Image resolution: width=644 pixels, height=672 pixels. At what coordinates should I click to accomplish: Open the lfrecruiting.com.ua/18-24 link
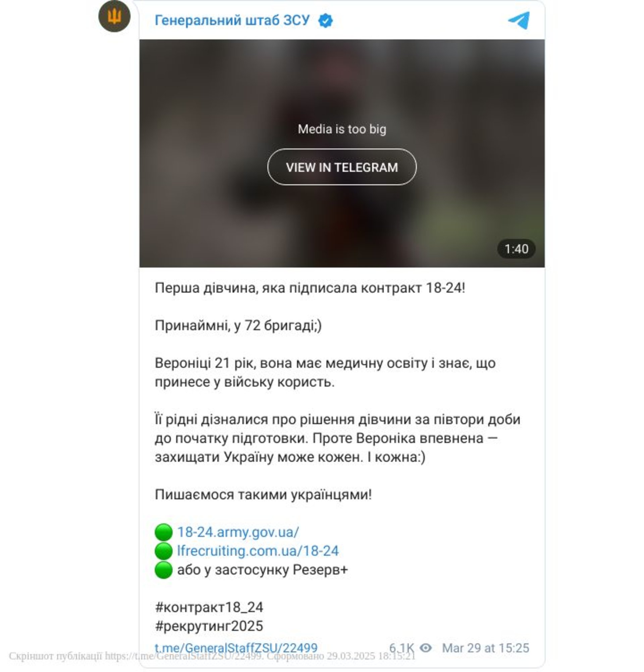[258, 551]
